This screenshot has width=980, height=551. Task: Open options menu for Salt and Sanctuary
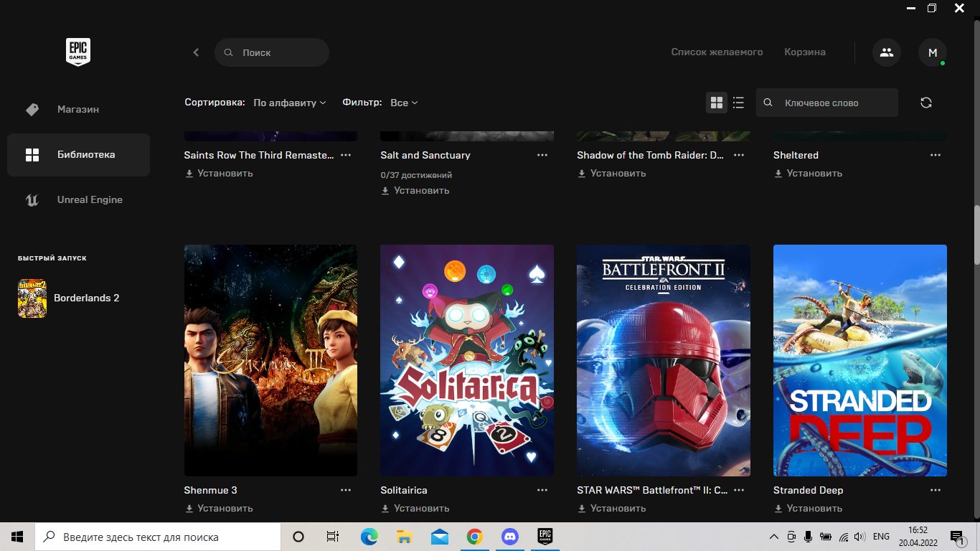click(x=542, y=155)
